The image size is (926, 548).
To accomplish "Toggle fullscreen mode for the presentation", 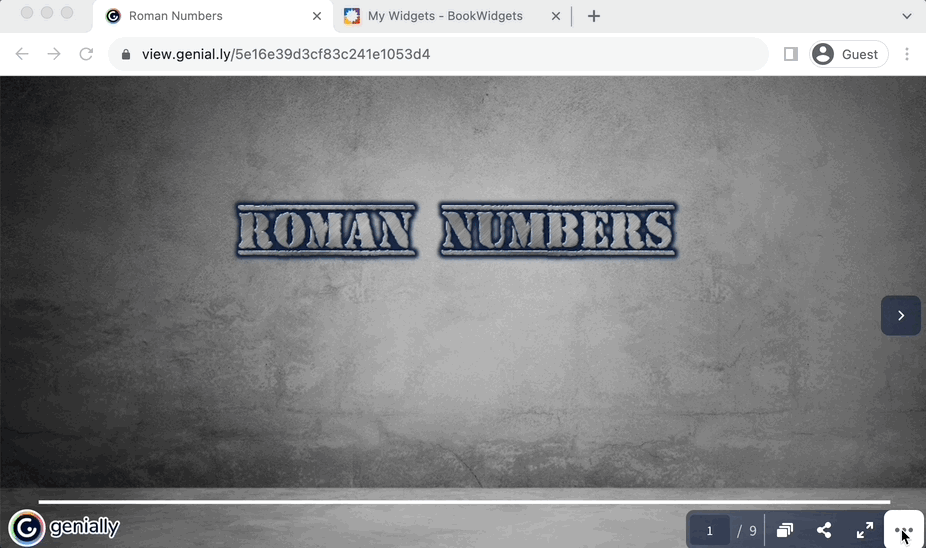I will point(864,530).
